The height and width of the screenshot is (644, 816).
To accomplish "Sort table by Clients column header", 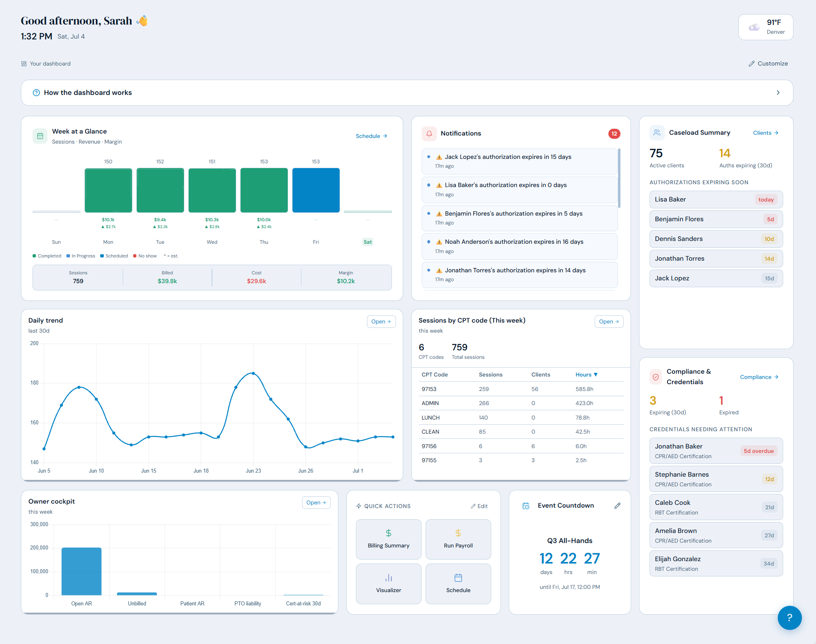I will pos(541,374).
